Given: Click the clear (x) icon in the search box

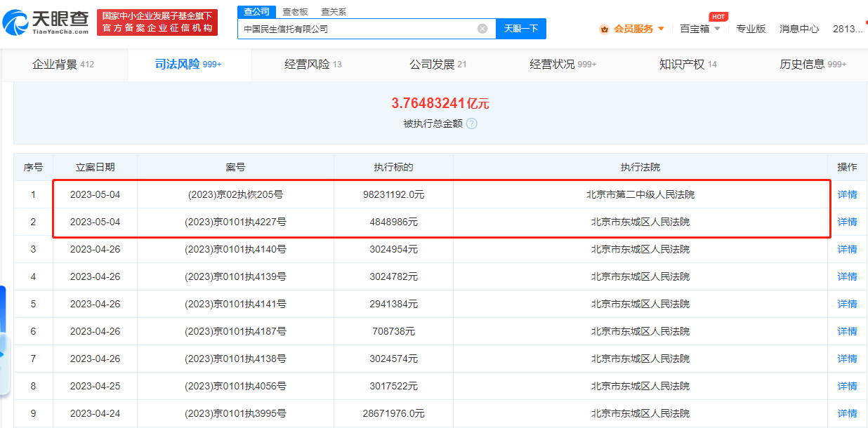Looking at the screenshot, I should pyautogui.click(x=482, y=28).
